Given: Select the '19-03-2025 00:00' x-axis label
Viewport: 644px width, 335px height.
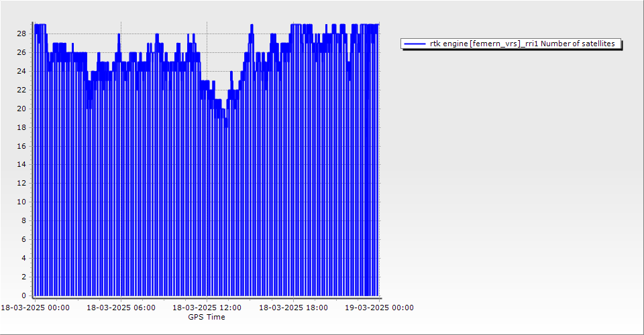Looking at the screenshot, I should 379,308.
